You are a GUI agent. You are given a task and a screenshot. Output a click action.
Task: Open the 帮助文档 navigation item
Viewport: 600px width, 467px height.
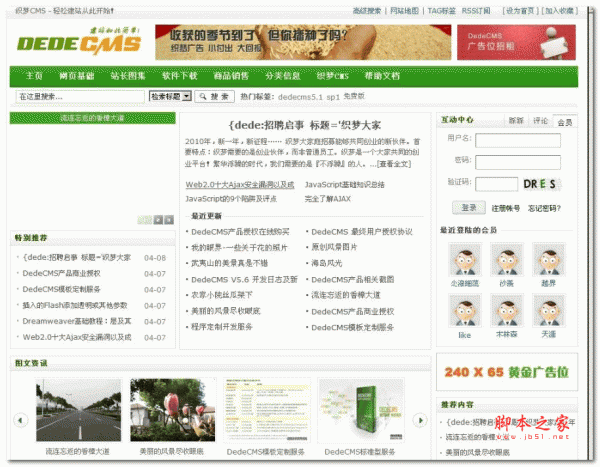click(382, 76)
